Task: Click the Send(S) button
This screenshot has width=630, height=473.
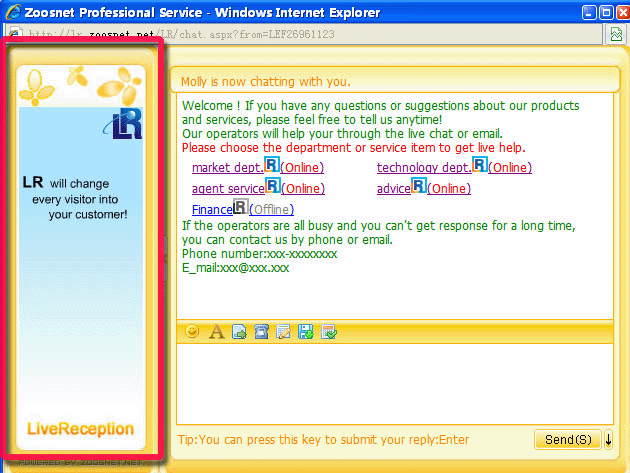Action: [x=568, y=440]
